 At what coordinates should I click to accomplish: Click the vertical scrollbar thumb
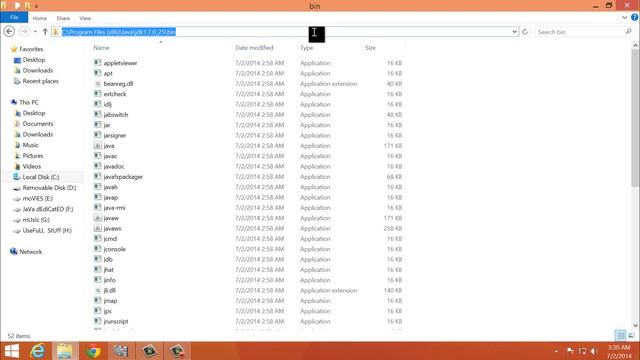(635, 118)
